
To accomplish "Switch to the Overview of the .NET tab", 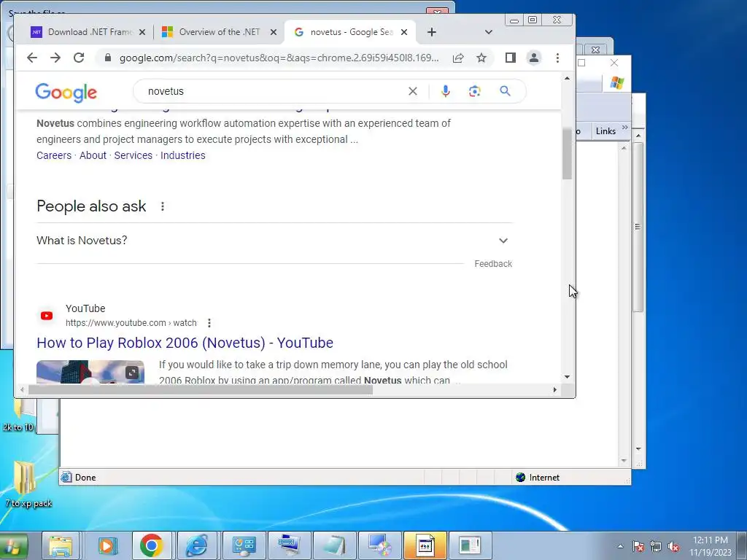I will [219, 32].
